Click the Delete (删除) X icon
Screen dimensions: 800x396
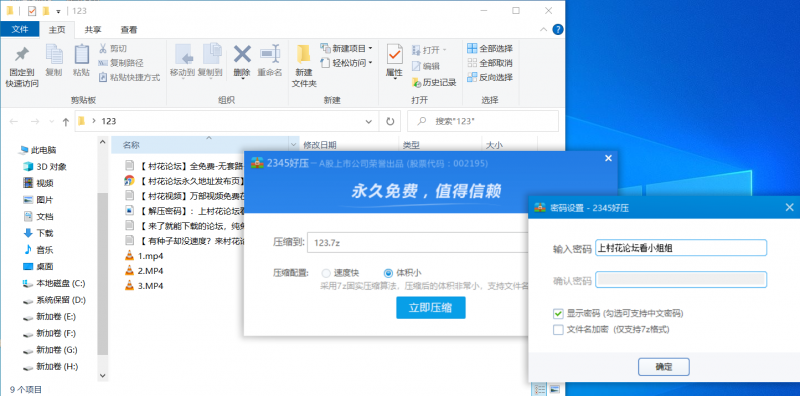tap(242, 54)
